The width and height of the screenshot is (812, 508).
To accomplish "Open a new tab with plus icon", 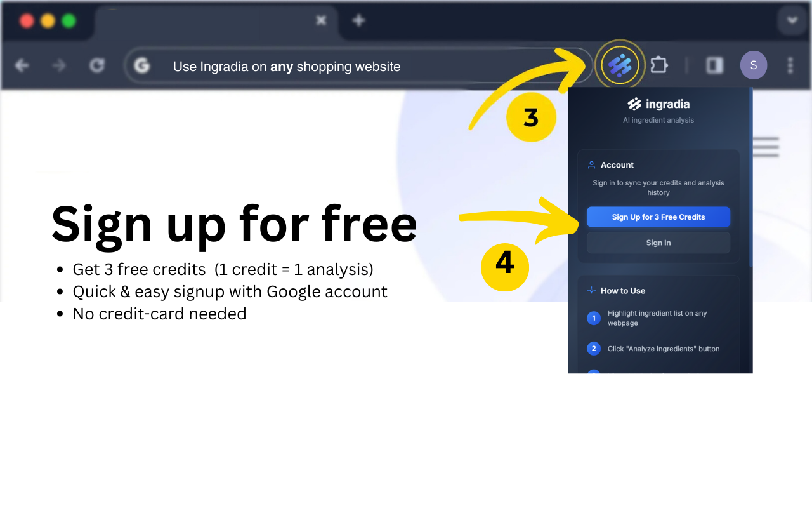I will click(x=358, y=20).
